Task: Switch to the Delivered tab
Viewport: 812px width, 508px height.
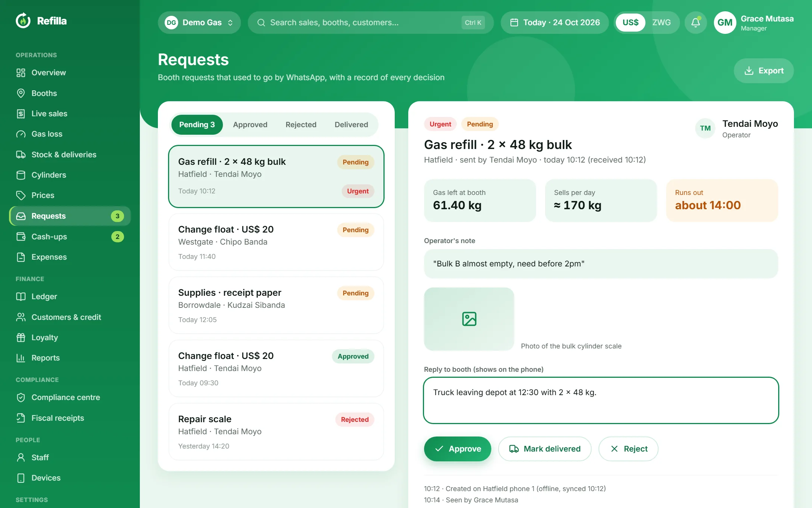Action: pos(351,125)
